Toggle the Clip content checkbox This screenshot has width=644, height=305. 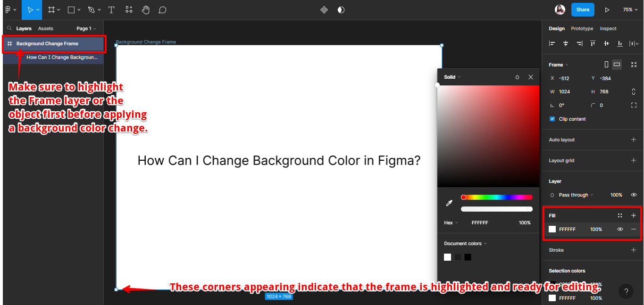click(x=552, y=119)
